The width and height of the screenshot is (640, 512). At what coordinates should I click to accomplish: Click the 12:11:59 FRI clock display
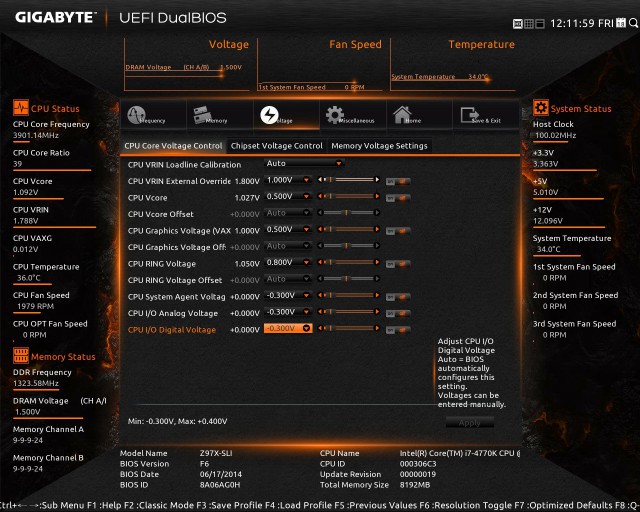(582, 23)
